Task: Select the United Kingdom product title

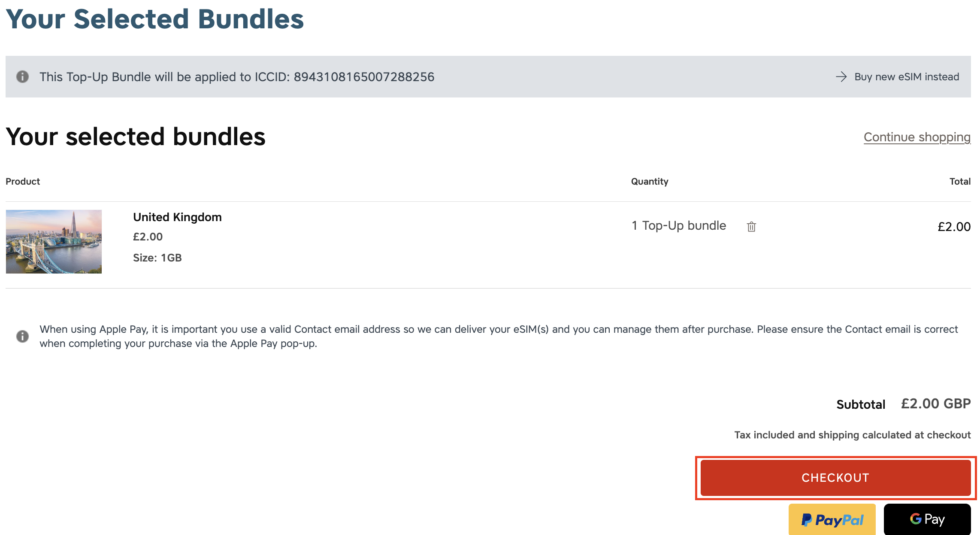Action: coord(177,217)
